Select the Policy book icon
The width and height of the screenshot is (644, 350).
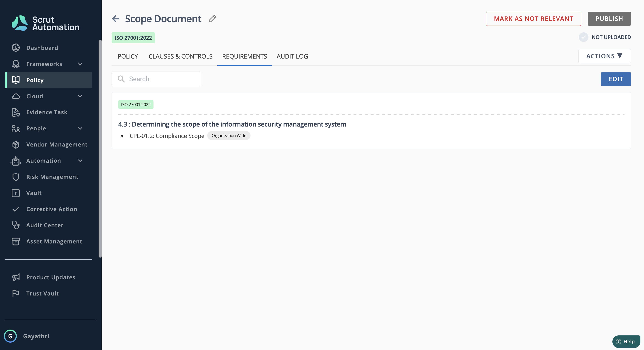pos(16,80)
